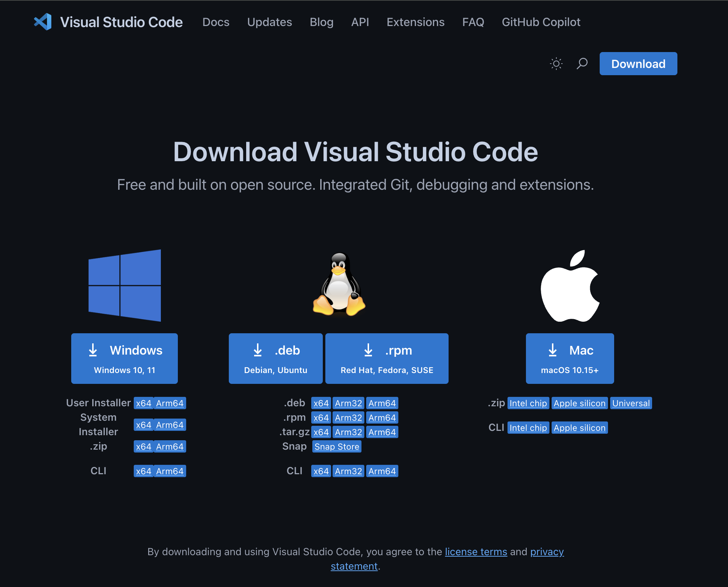This screenshot has width=728, height=587.
Task: Select Linux CLI Arm64 link
Action: [x=382, y=471]
